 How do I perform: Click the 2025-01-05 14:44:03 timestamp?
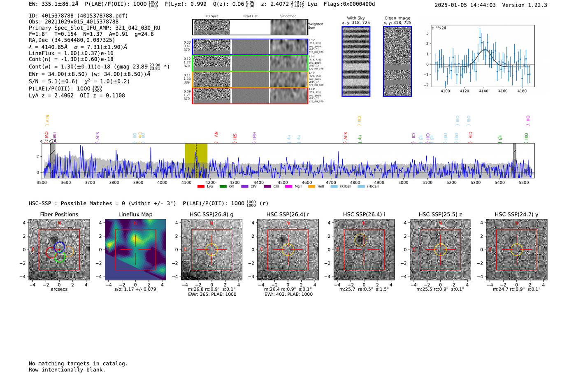465,5
